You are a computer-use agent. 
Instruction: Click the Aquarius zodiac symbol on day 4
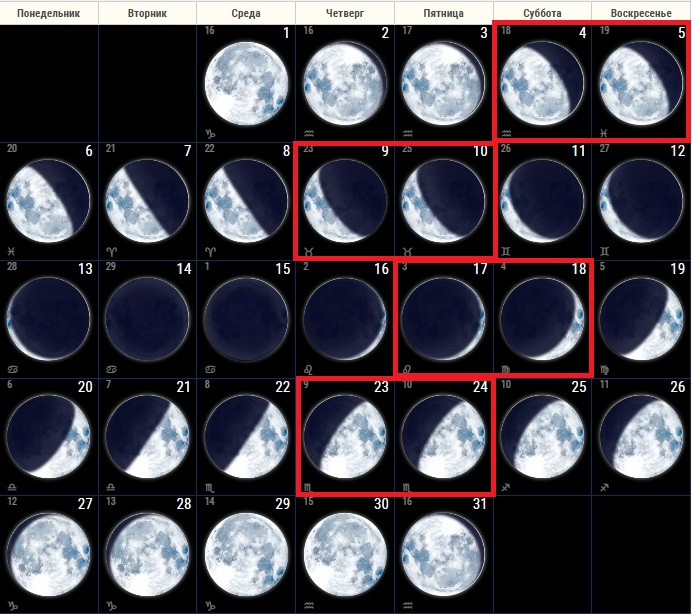pos(506,133)
